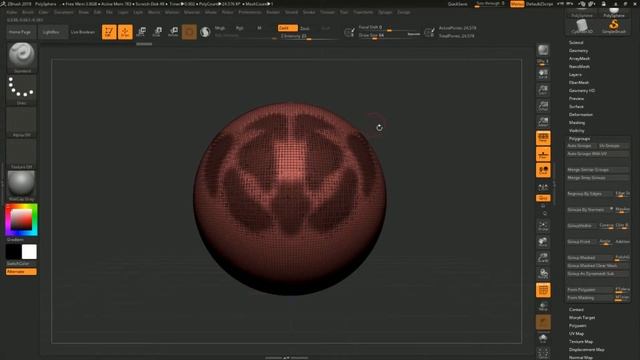Expand the Geometry subpalette
The image size is (640, 360).
578,51
